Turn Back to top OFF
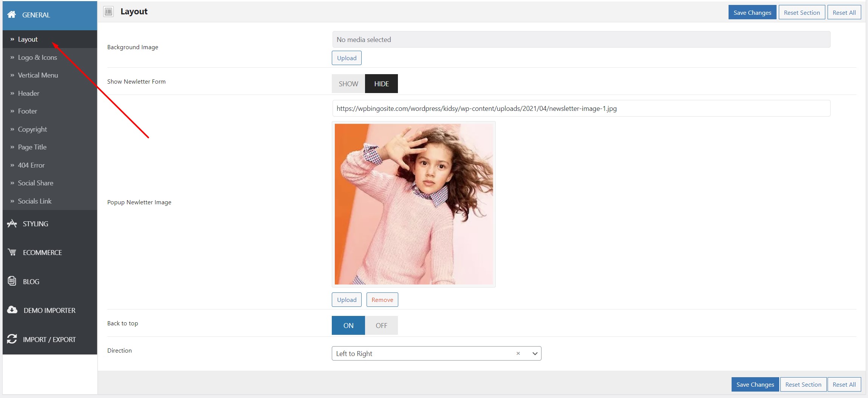The image size is (868, 398). [x=381, y=325]
